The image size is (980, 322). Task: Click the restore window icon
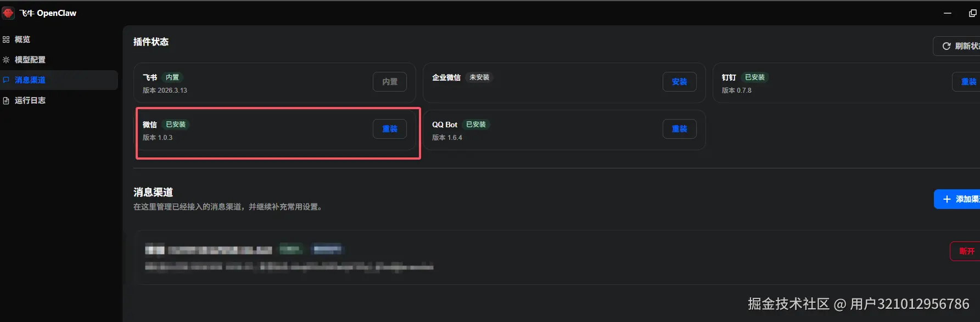972,13
